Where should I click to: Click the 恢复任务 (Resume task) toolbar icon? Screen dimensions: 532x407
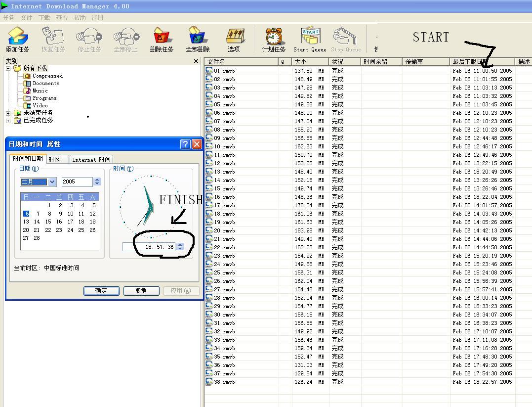tap(53, 40)
